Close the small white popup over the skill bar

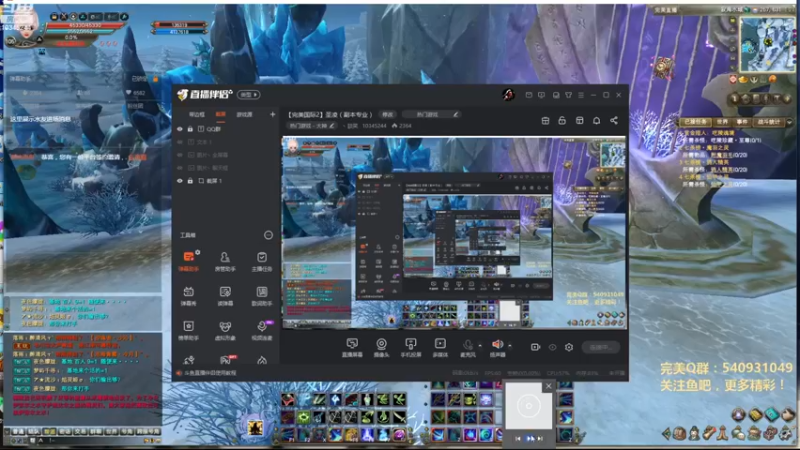[x=548, y=386]
